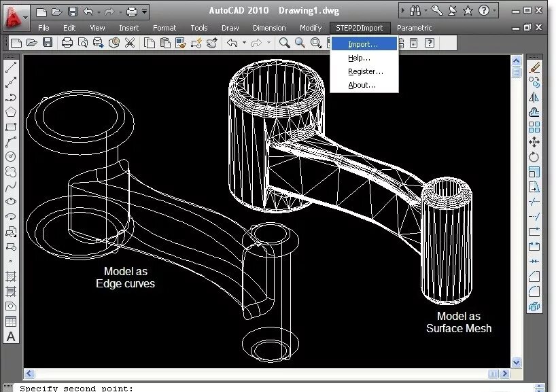Click Help question mark on Standard toolbar
Screen dimensions: 556x392
[x=430, y=43]
